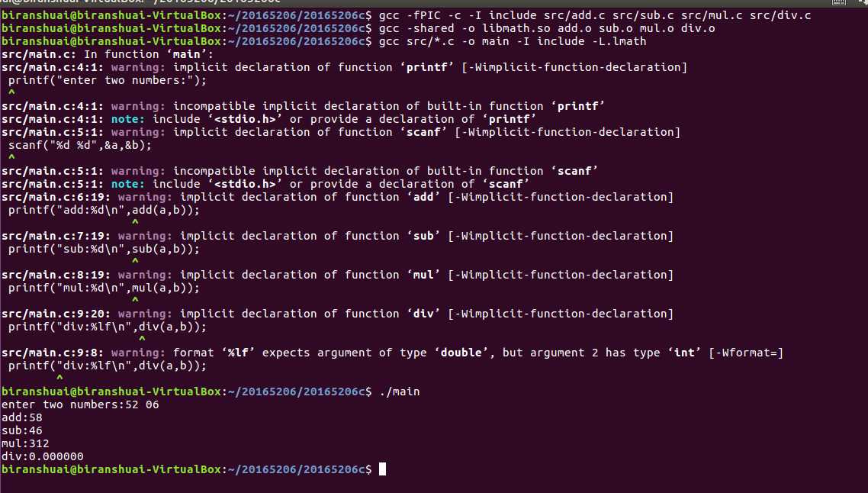Click the cyan 'note:' label for printf
This screenshot has width=868, height=493.
click(x=128, y=119)
